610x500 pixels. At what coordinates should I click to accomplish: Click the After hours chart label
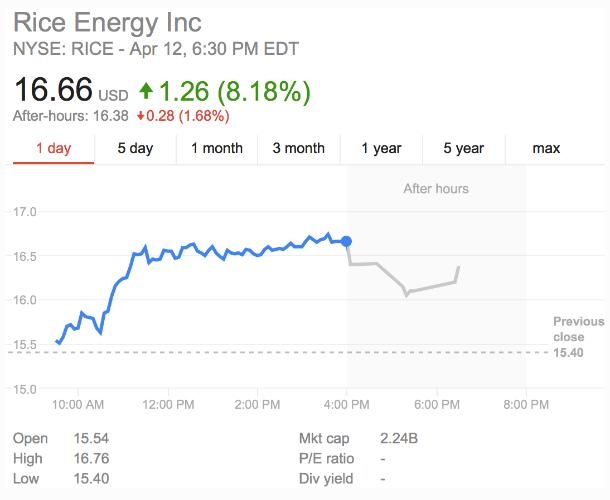[436, 188]
